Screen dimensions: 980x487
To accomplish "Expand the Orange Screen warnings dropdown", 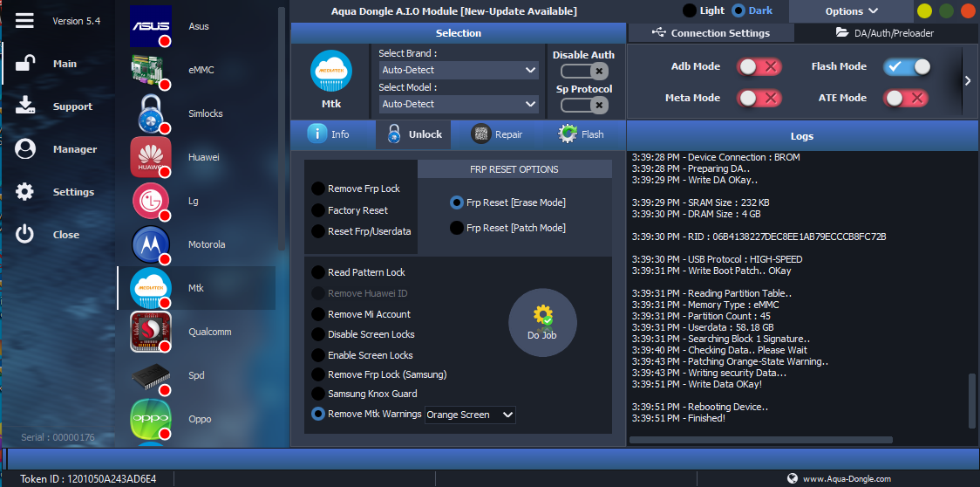I will click(470, 415).
